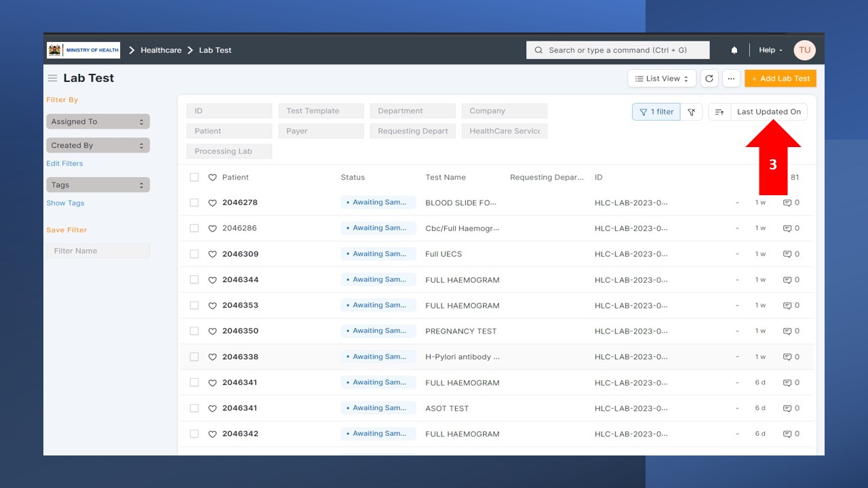Click the Add Lab Test button
Screen dimensions: 868x488
(781, 79)
